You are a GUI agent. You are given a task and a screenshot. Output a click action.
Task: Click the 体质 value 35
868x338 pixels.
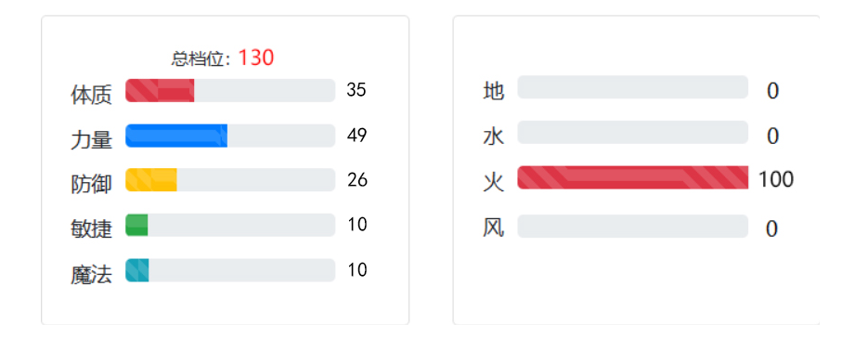point(356,90)
